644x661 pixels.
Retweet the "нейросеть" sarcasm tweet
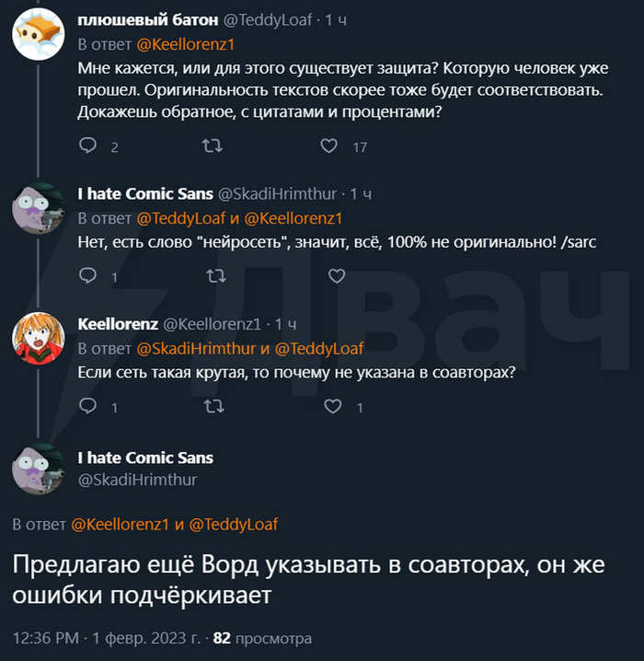click(x=216, y=275)
